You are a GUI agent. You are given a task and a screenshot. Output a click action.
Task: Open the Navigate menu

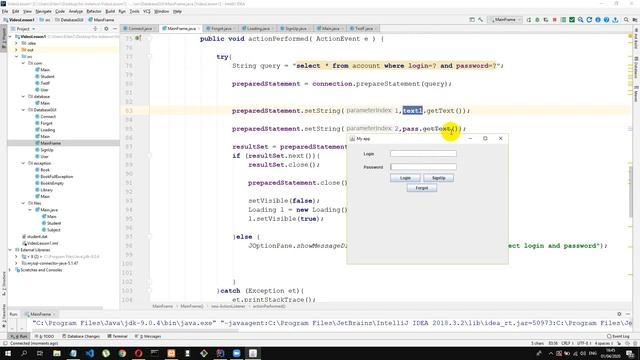(43, 11)
